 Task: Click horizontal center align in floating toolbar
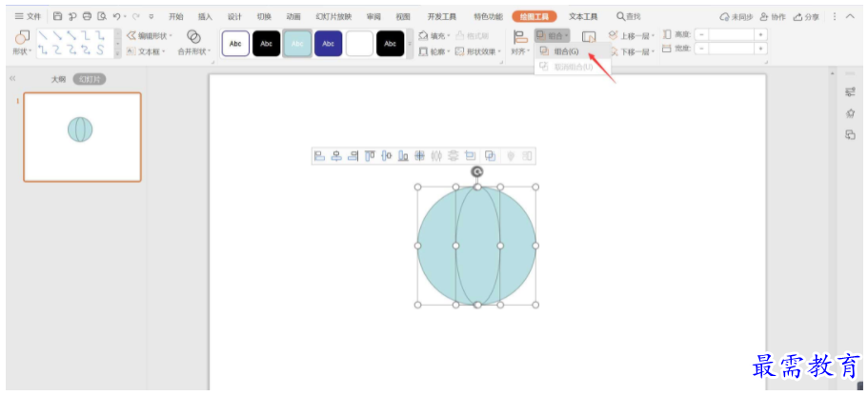tap(336, 156)
